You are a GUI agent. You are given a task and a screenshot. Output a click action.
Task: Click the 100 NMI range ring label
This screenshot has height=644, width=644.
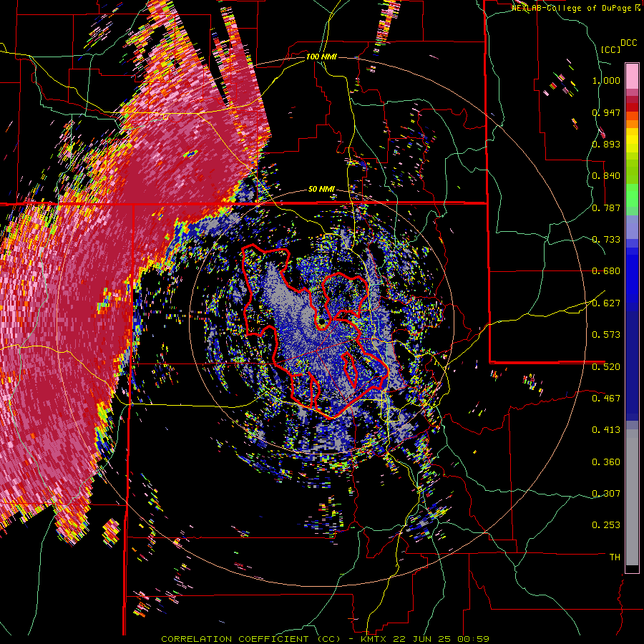click(321, 57)
